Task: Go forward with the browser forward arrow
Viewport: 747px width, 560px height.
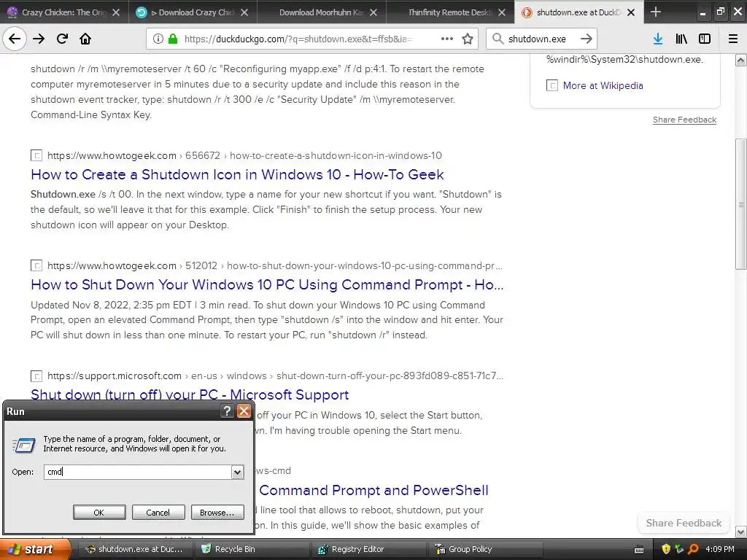Action: pyautogui.click(x=39, y=39)
